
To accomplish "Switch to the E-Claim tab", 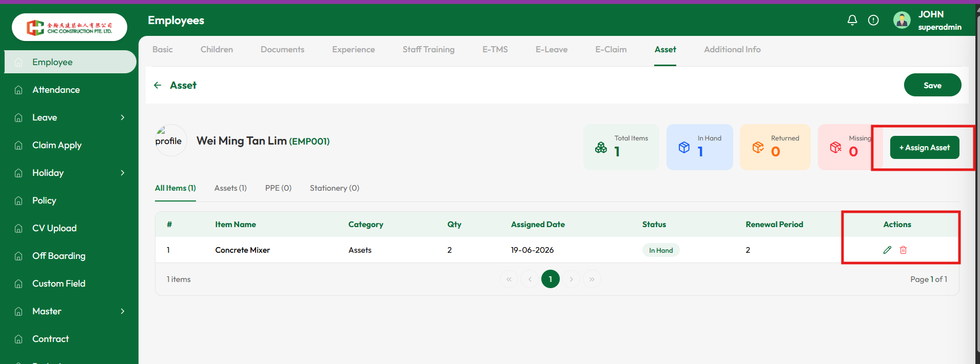I will (611, 49).
